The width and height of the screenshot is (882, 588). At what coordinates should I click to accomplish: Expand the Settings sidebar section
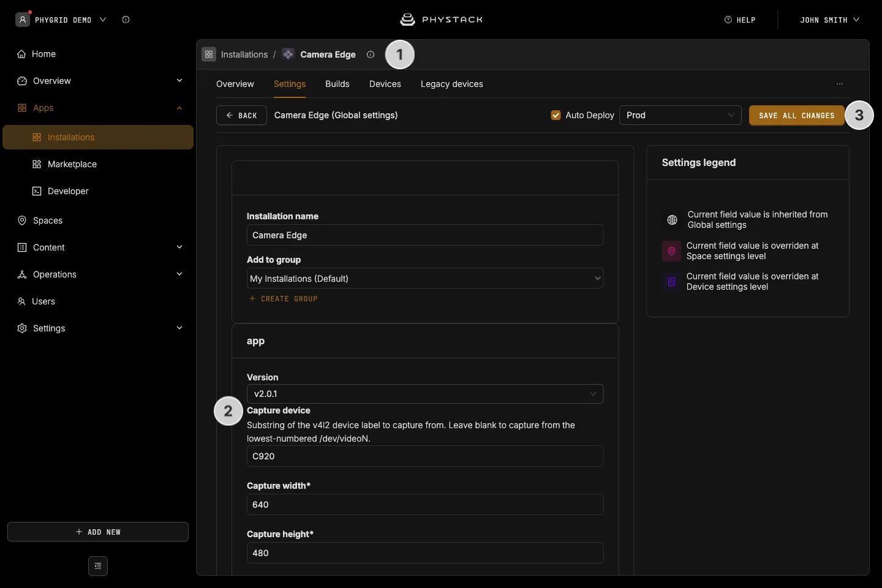click(x=179, y=328)
